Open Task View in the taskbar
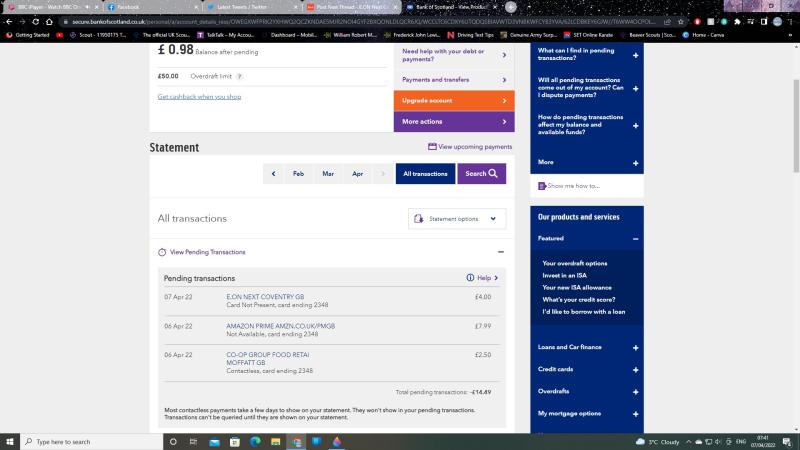The width and height of the screenshot is (800, 450). point(193,441)
